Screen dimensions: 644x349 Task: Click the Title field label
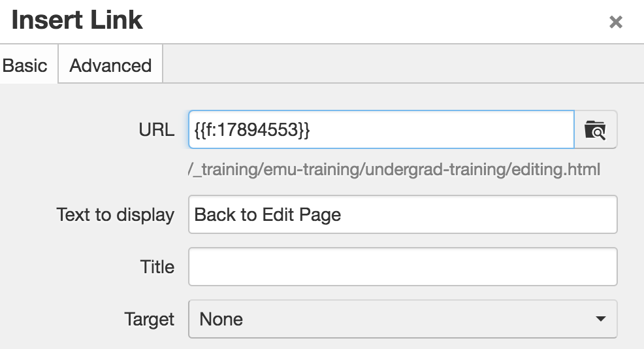coord(157,267)
